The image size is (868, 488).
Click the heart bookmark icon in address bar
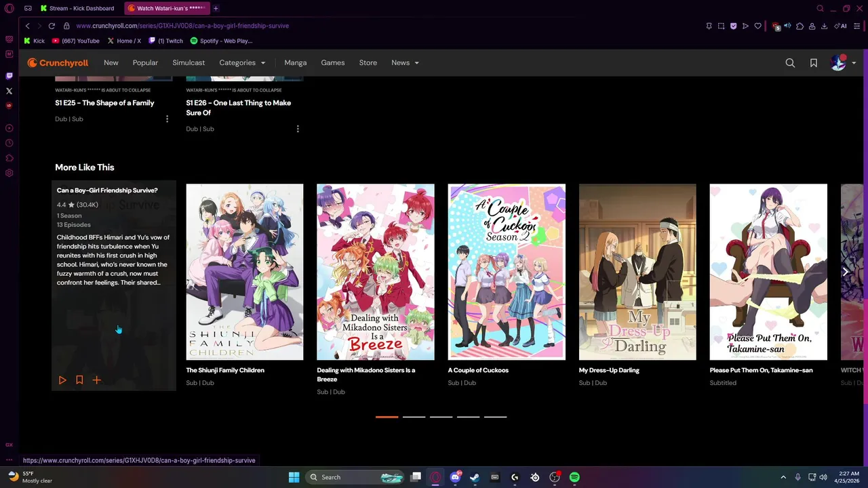(757, 26)
